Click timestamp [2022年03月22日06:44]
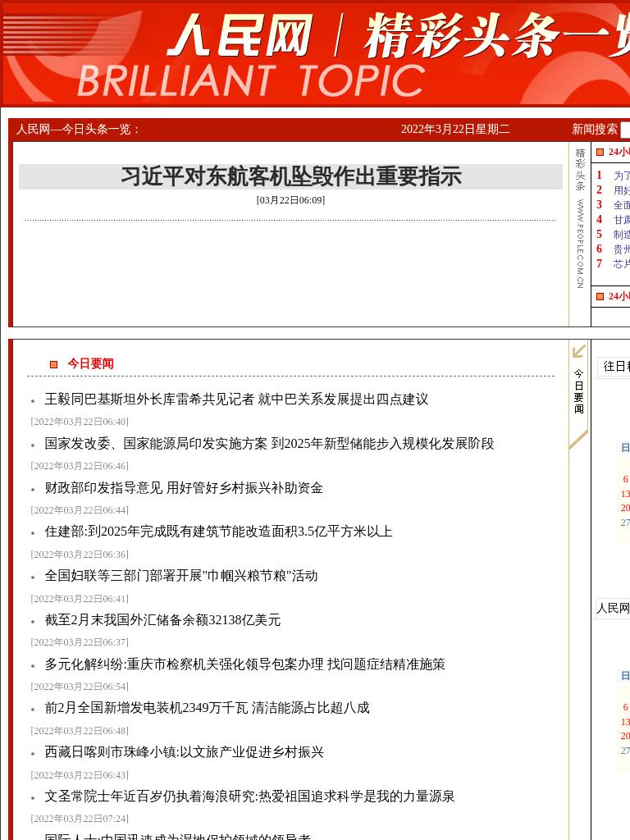Viewport: 630px width, 840px height. pyautogui.click(x=80, y=510)
